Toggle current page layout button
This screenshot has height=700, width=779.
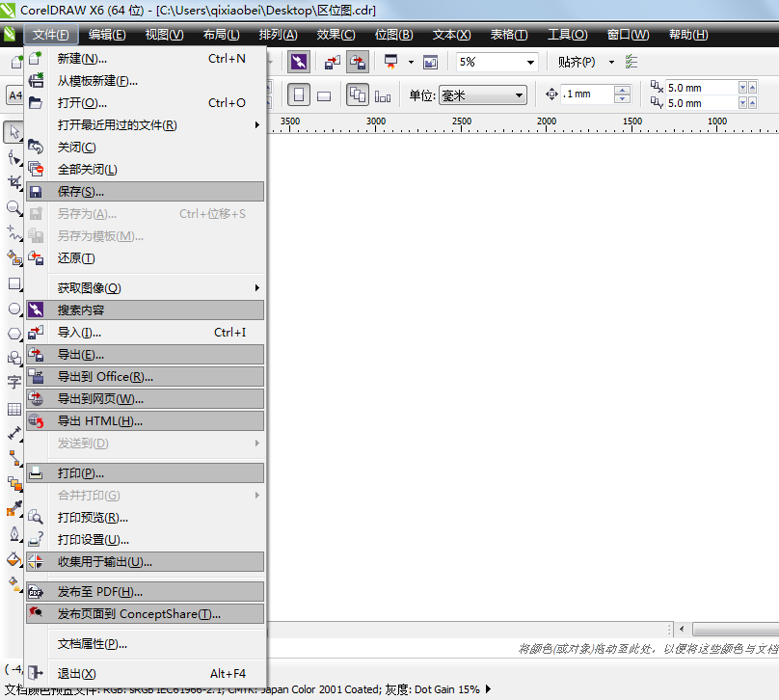click(383, 95)
